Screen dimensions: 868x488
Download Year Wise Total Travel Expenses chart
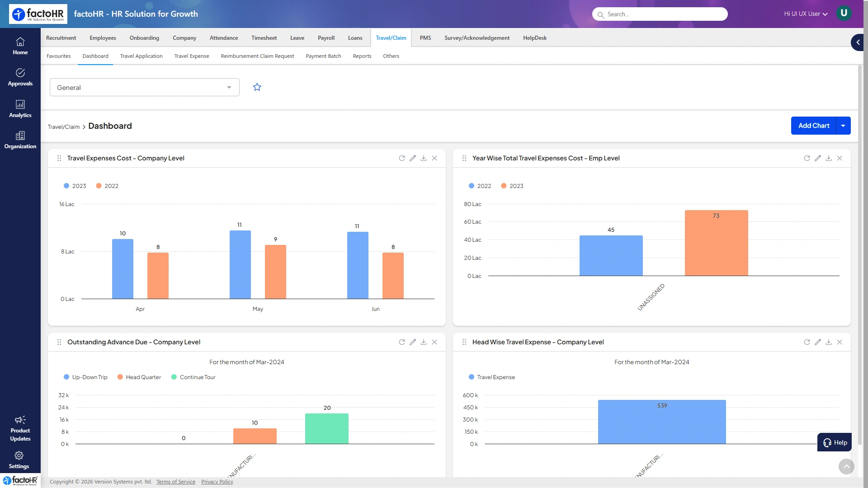pyautogui.click(x=829, y=158)
